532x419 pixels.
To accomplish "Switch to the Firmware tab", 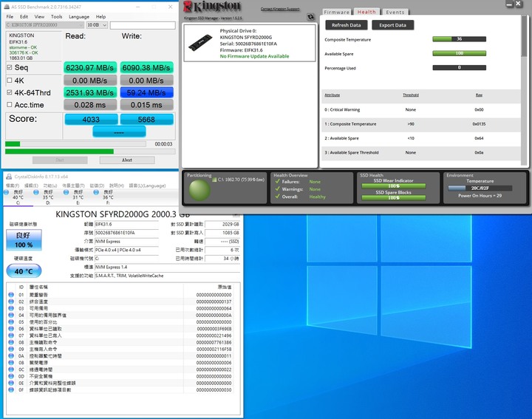I will (337, 12).
